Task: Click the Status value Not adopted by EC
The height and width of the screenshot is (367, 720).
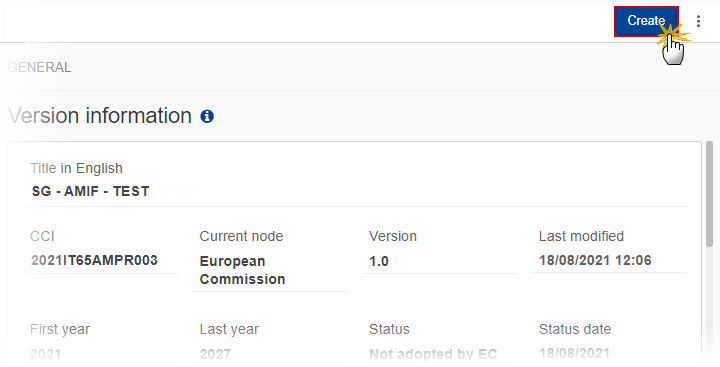Action: pos(433,354)
